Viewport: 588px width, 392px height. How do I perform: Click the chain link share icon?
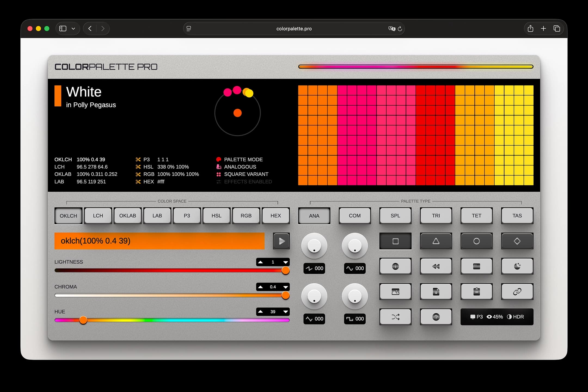click(x=517, y=292)
